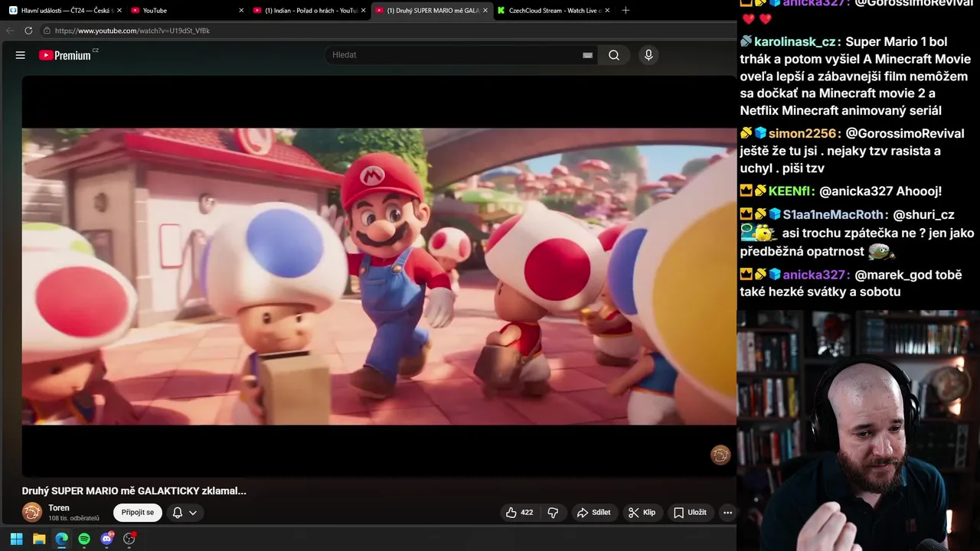Reload the current page
Screen dimensions: 980x551
pos(28,31)
